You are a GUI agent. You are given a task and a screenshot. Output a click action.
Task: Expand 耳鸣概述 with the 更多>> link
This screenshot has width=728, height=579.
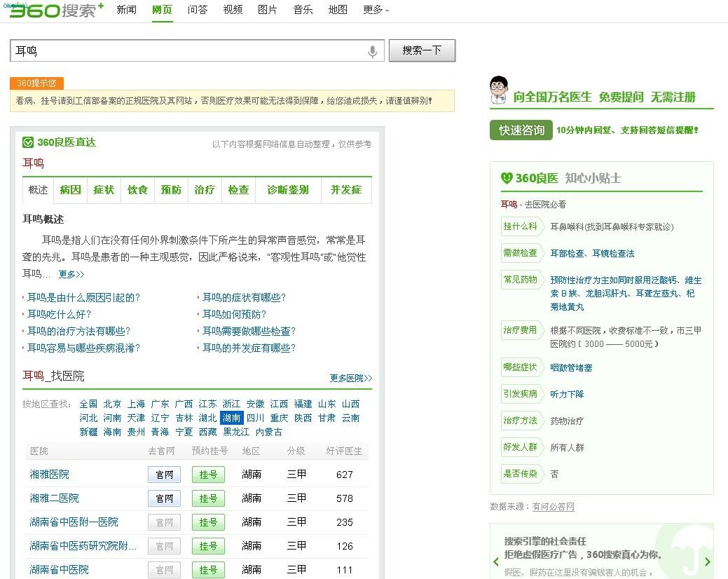point(71,274)
